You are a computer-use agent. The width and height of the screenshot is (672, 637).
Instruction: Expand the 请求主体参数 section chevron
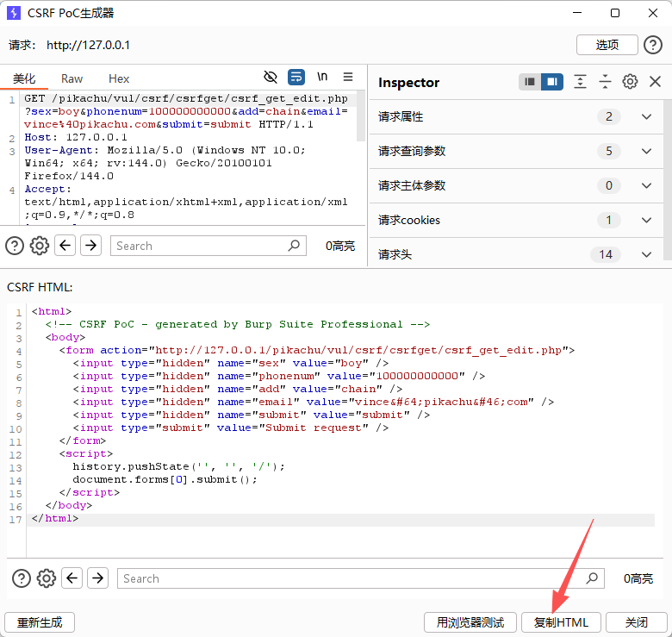pos(646,185)
